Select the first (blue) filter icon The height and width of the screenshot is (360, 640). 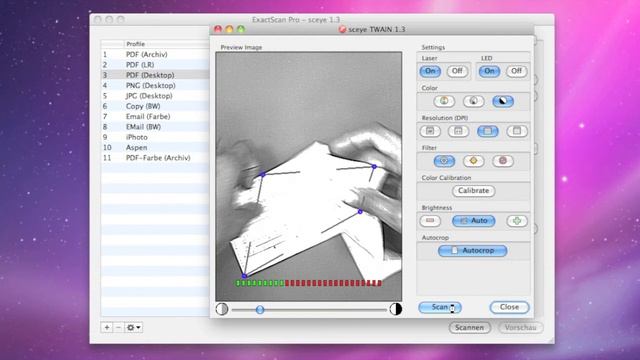(x=444, y=161)
